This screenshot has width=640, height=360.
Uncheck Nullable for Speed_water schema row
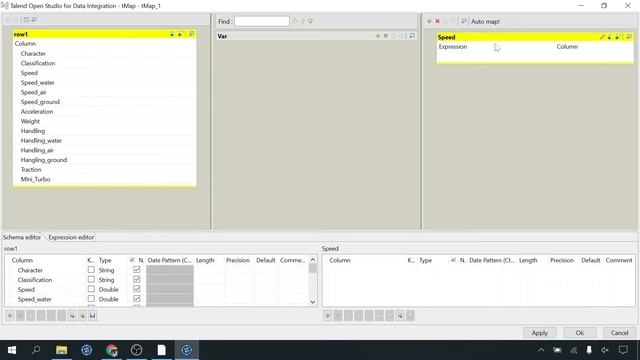click(137, 299)
